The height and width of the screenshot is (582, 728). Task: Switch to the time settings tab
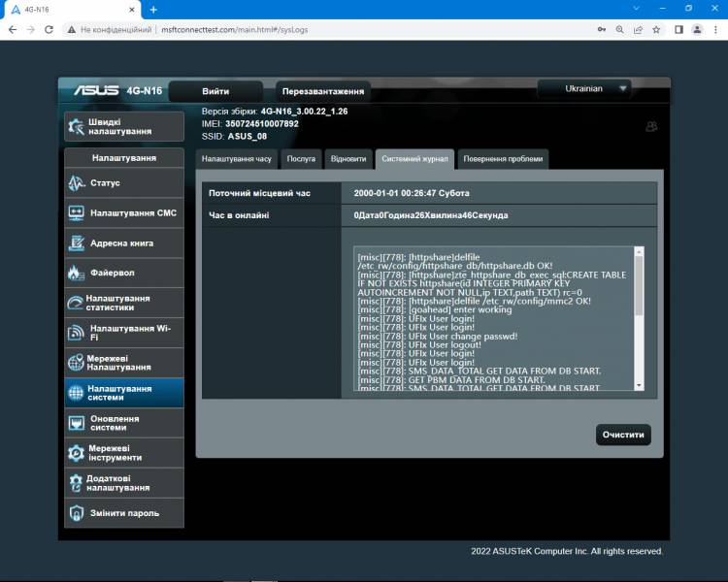coord(236,159)
